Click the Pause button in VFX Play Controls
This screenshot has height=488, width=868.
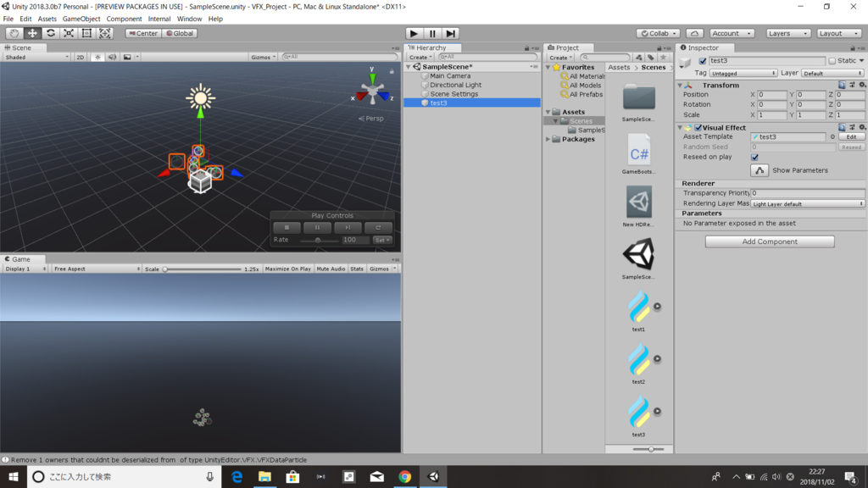317,227
